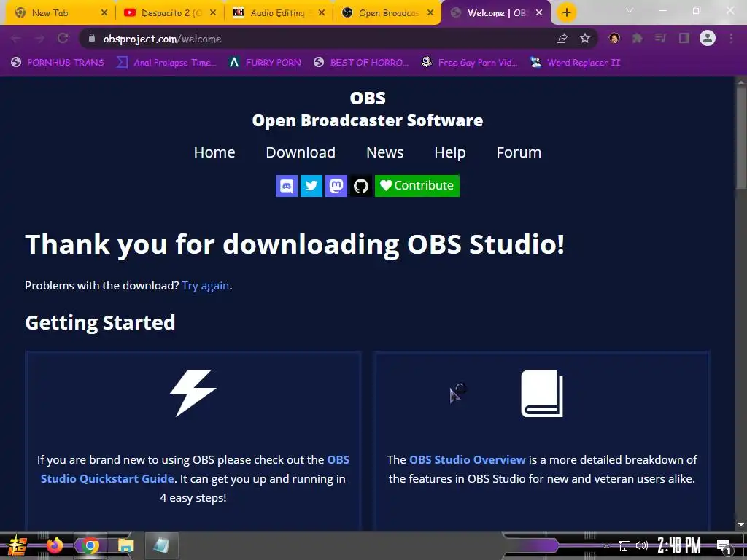This screenshot has height=560, width=747.
Task: Click the Try again download link
Action: pyautogui.click(x=205, y=286)
